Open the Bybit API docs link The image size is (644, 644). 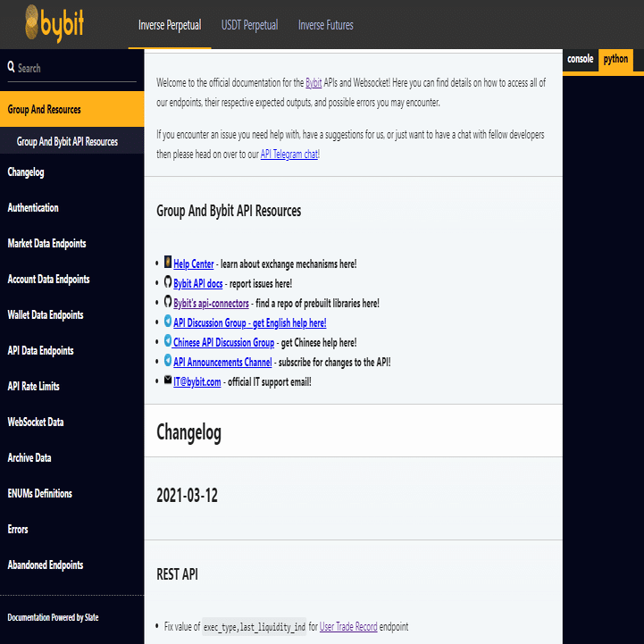tap(198, 283)
